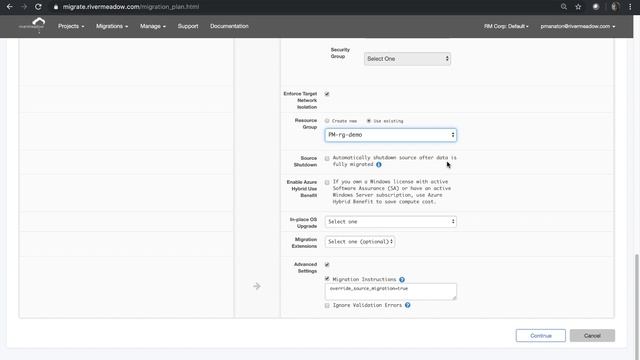Click the browser forward arrow
This screenshot has width=640, height=360.
tap(24, 7)
